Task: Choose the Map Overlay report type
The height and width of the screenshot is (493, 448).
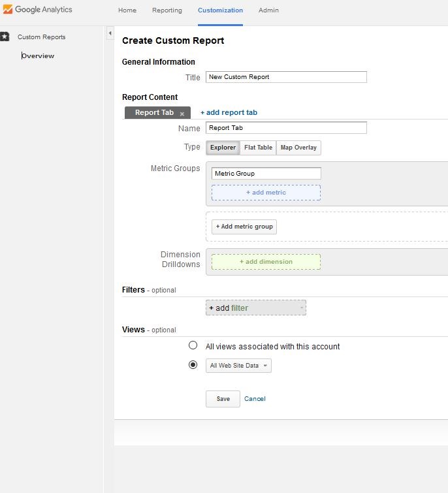Action: [298, 148]
